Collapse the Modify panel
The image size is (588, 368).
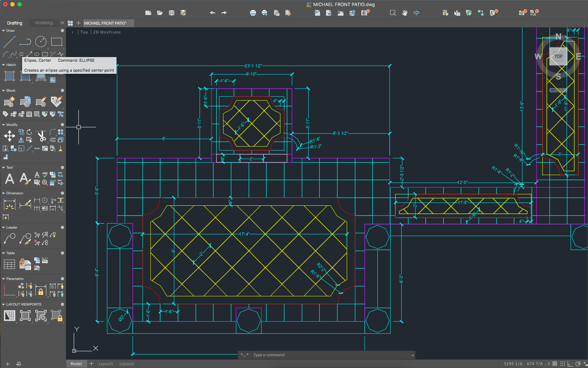(x=4, y=125)
